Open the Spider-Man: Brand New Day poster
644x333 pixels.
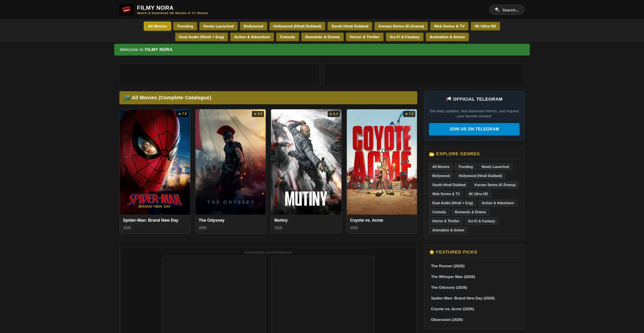pos(155,162)
